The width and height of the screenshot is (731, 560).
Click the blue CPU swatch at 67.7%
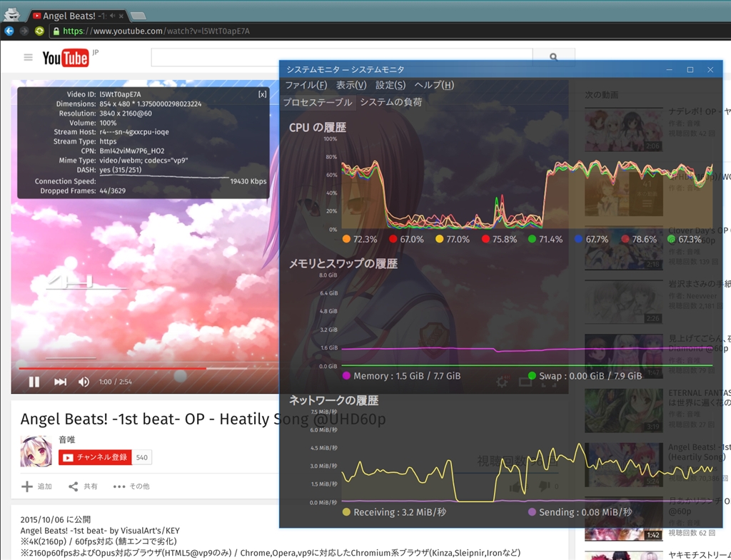(x=578, y=239)
